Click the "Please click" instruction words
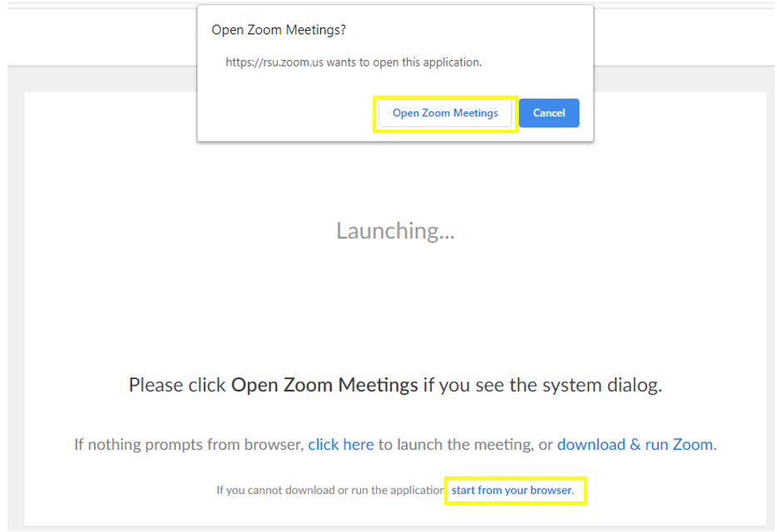 click(177, 386)
